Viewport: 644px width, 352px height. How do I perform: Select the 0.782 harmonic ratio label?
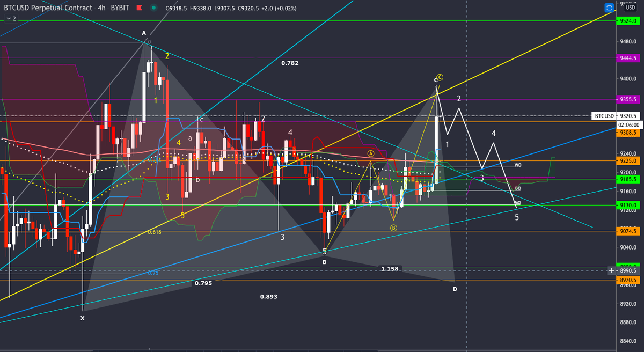[290, 63]
